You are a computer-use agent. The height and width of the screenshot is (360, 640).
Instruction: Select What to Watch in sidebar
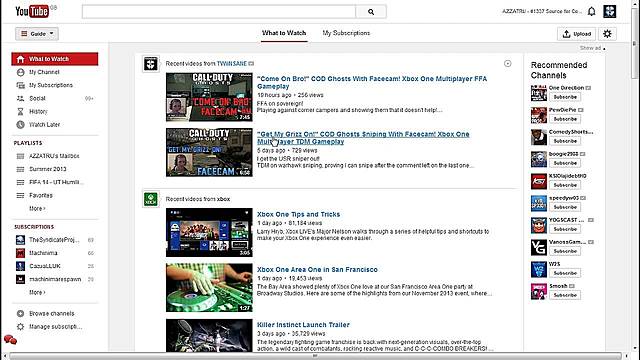point(55,59)
